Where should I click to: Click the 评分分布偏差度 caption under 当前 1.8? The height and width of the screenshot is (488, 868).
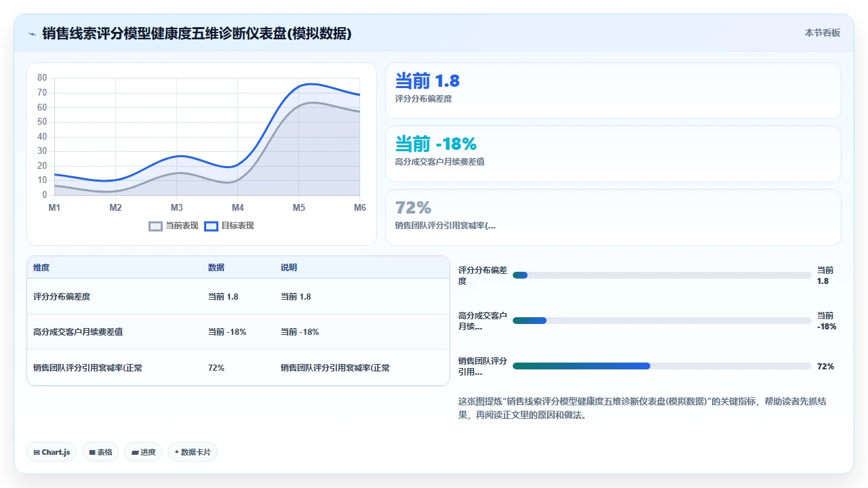[423, 99]
